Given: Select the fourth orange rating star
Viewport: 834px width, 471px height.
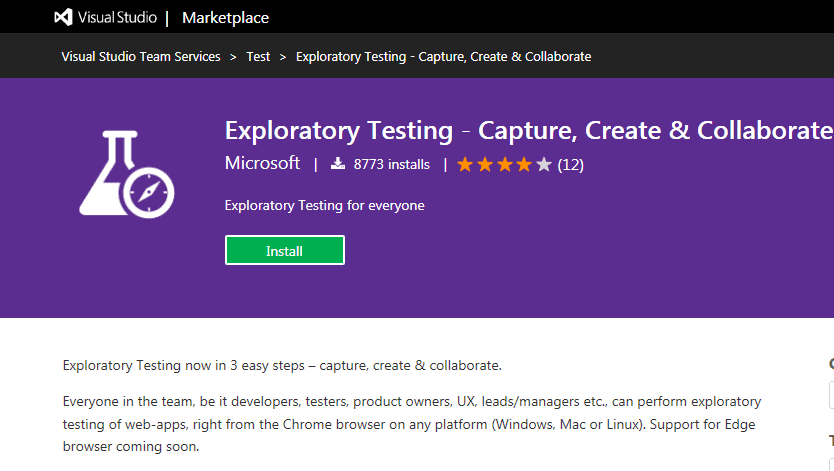Looking at the screenshot, I should pos(524,164).
